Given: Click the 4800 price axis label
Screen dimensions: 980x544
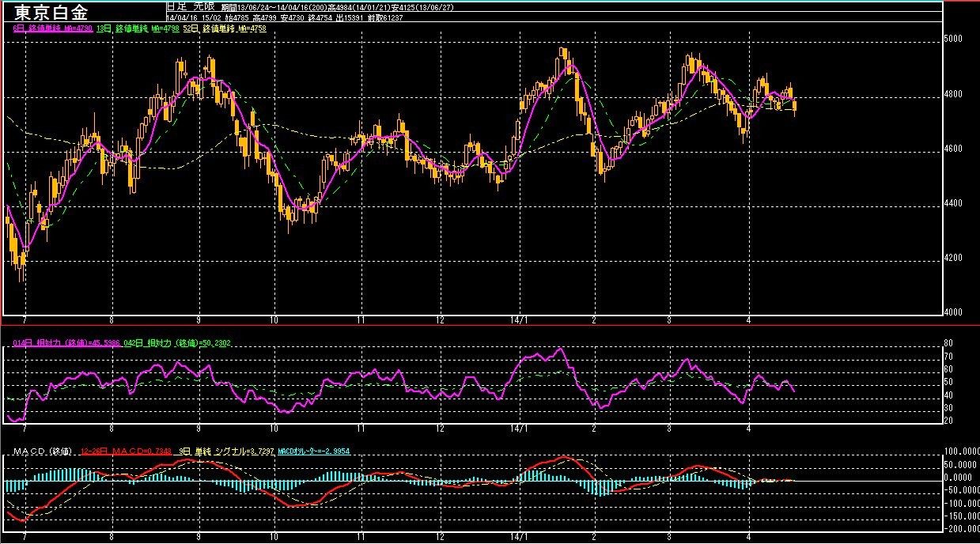Looking at the screenshot, I should pyautogui.click(x=952, y=95).
